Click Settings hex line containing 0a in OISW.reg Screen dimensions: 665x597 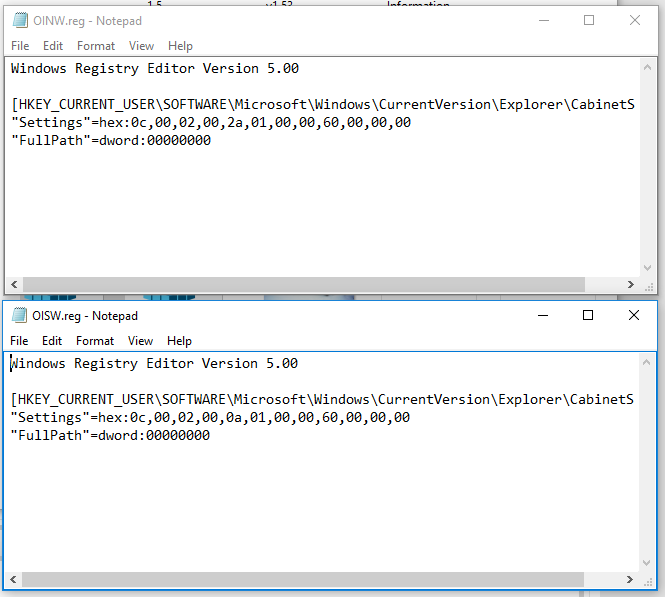210,418
